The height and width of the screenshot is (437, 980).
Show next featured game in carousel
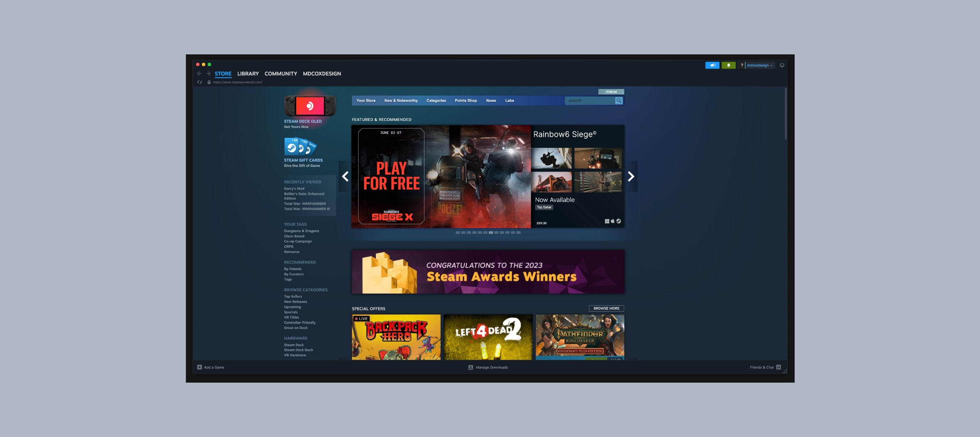631,176
